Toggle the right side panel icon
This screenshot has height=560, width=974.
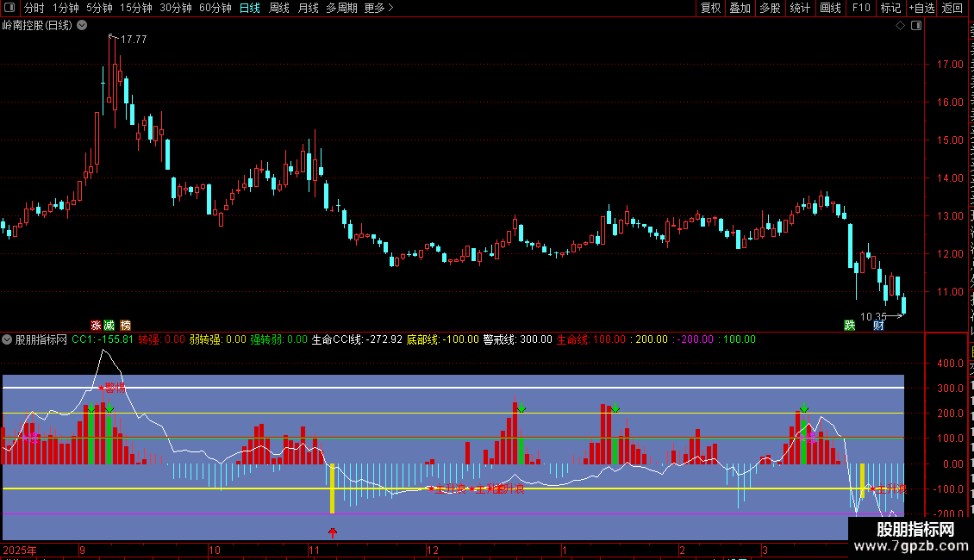point(916,26)
